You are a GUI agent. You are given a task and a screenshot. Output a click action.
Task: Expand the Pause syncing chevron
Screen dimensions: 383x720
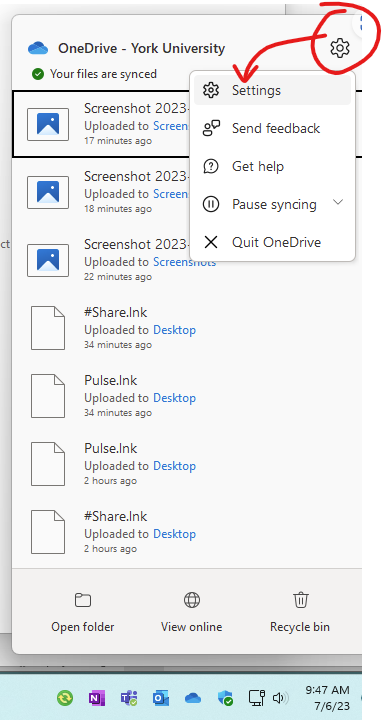pyautogui.click(x=338, y=202)
